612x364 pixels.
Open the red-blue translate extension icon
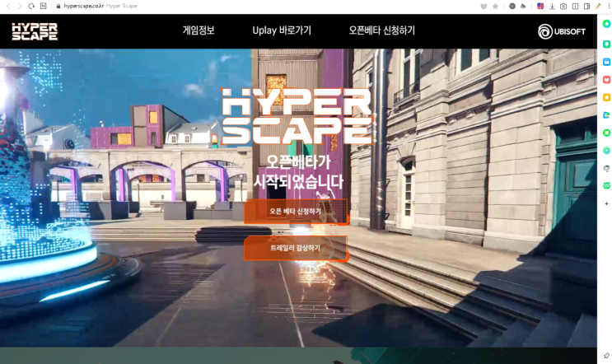coord(540,6)
